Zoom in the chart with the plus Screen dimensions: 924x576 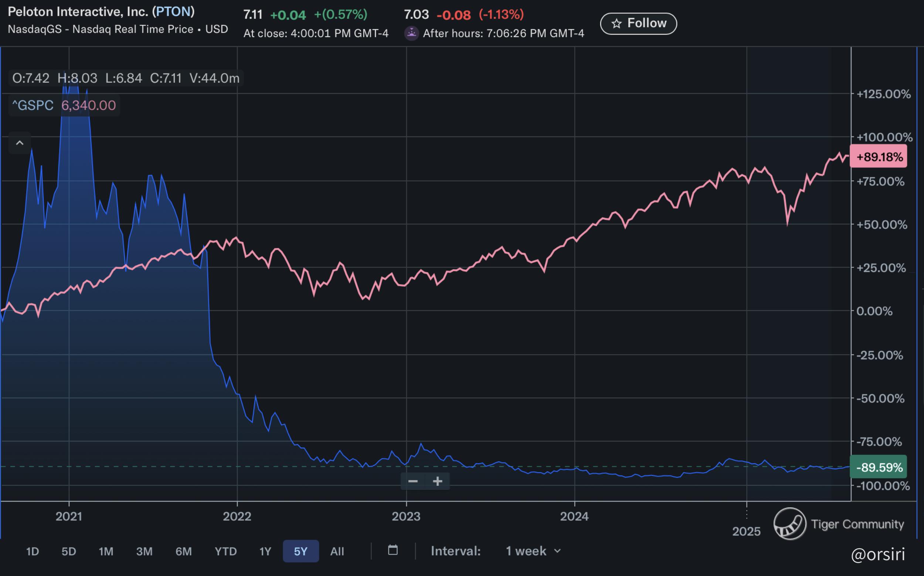(438, 481)
